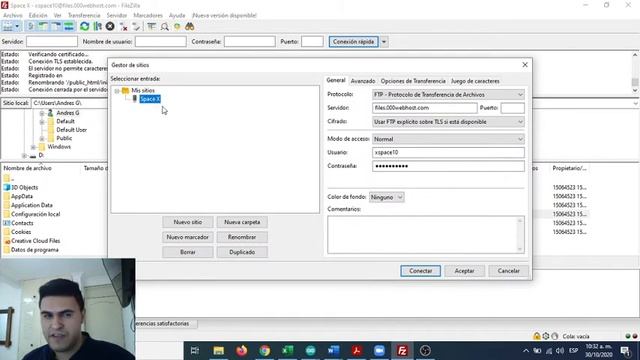Expand the Public folder in local tree
This screenshot has width=640, height=360.
tap(42, 138)
